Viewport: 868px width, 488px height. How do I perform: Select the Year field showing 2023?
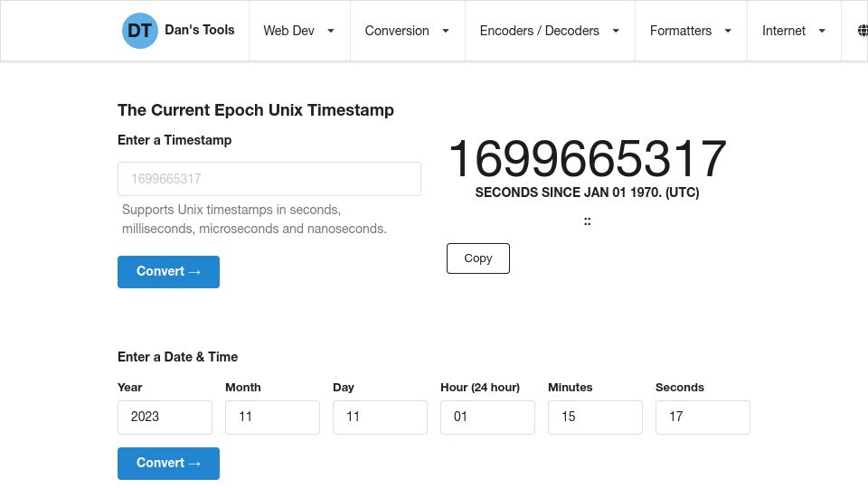click(x=165, y=418)
